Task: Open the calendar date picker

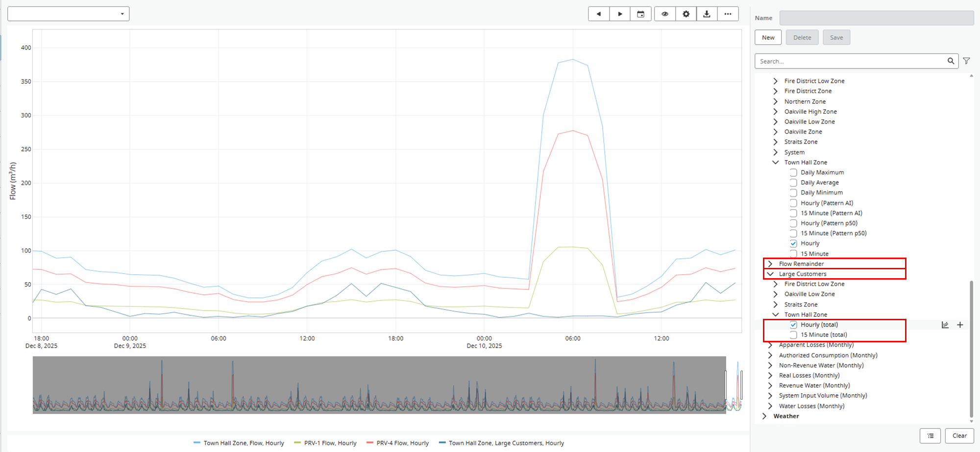Action: click(641, 14)
